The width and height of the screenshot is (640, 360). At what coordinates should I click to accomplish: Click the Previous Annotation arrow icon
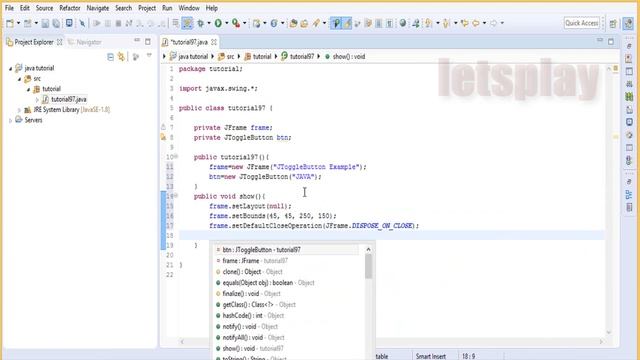(446, 23)
